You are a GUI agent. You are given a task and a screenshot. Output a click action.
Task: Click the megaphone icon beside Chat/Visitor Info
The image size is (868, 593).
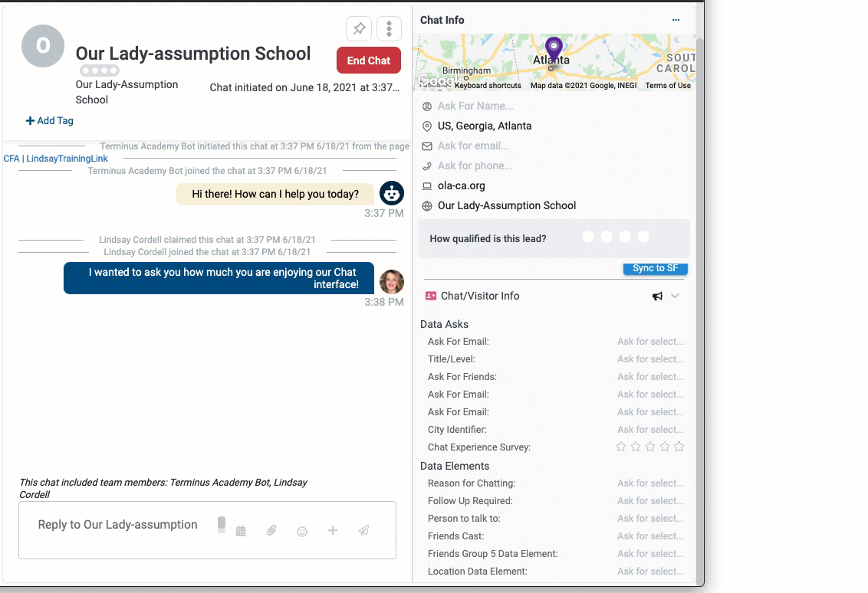click(x=657, y=296)
